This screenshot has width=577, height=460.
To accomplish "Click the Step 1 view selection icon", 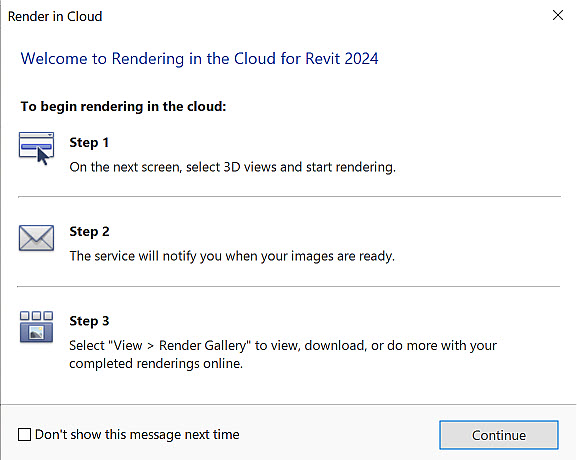I will 36,148.
